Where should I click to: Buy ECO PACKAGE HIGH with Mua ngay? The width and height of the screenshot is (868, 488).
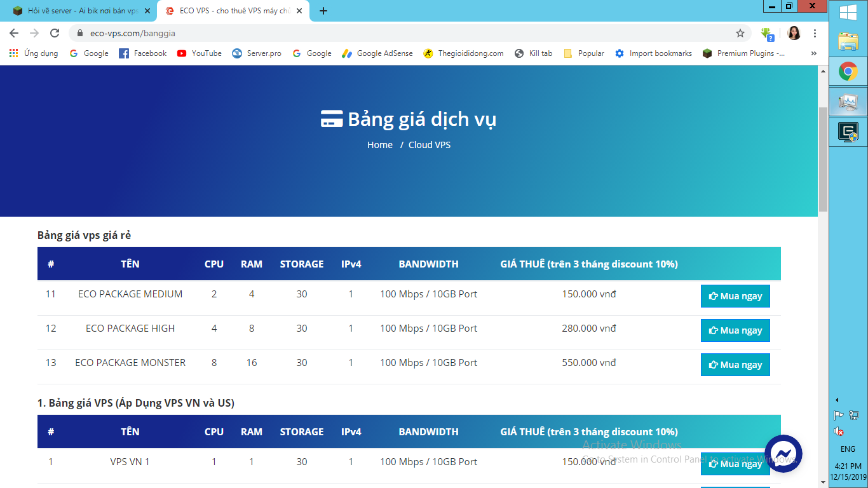pyautogui.click(x=735, y=330)
